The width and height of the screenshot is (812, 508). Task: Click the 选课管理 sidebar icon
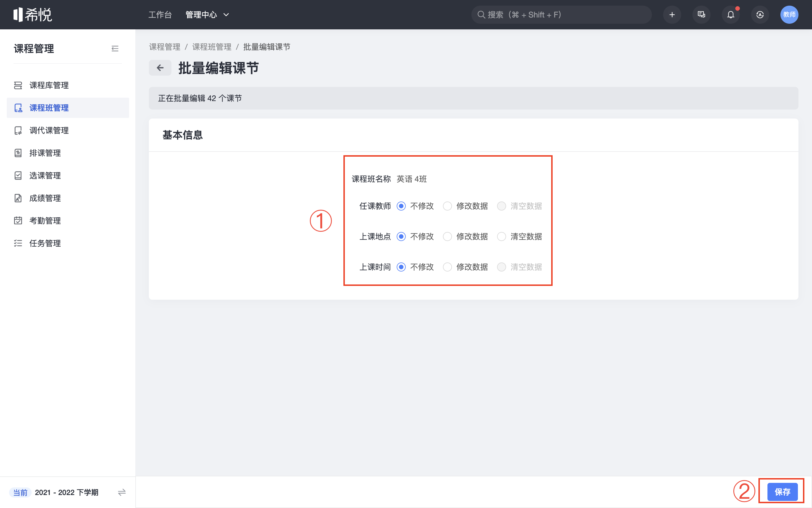tap(18, 175)
